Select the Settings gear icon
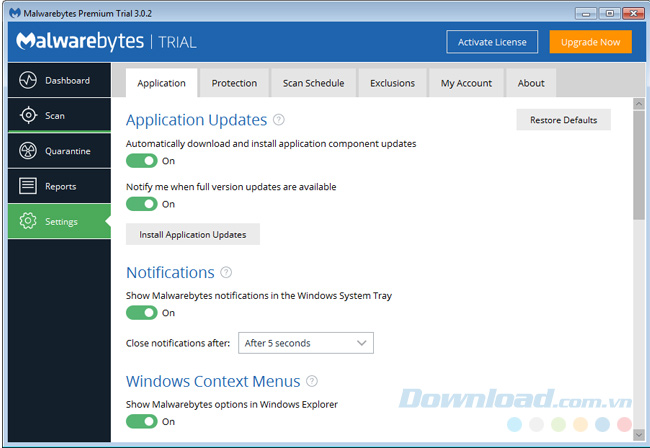The image size is (650, 448). [x=28, y=221]
